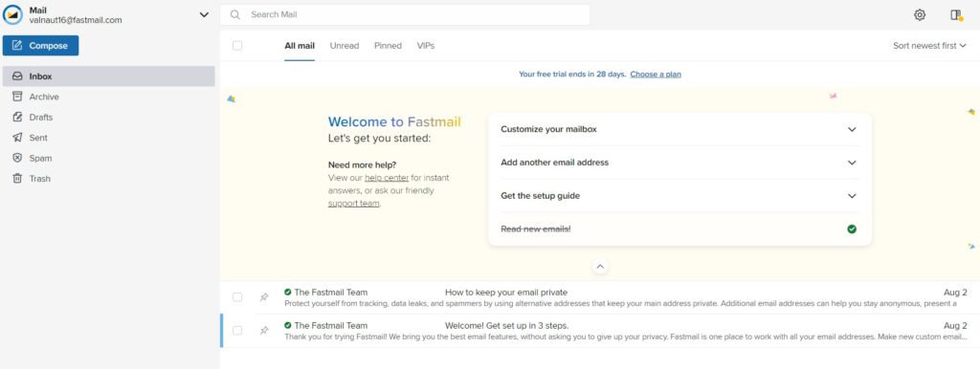This screenshot has height=369, width=980.
Task: Click free trial ends in 28 days notice
Action: click(x=572, y=75)
